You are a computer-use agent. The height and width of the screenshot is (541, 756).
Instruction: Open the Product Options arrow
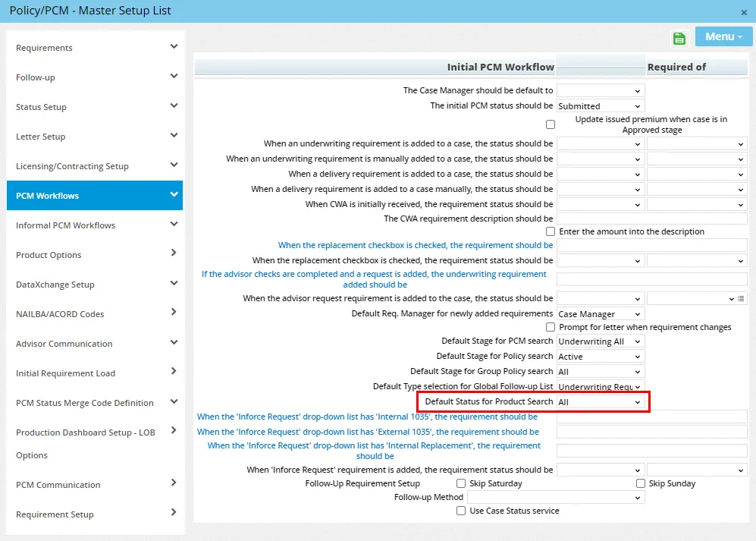174,253
